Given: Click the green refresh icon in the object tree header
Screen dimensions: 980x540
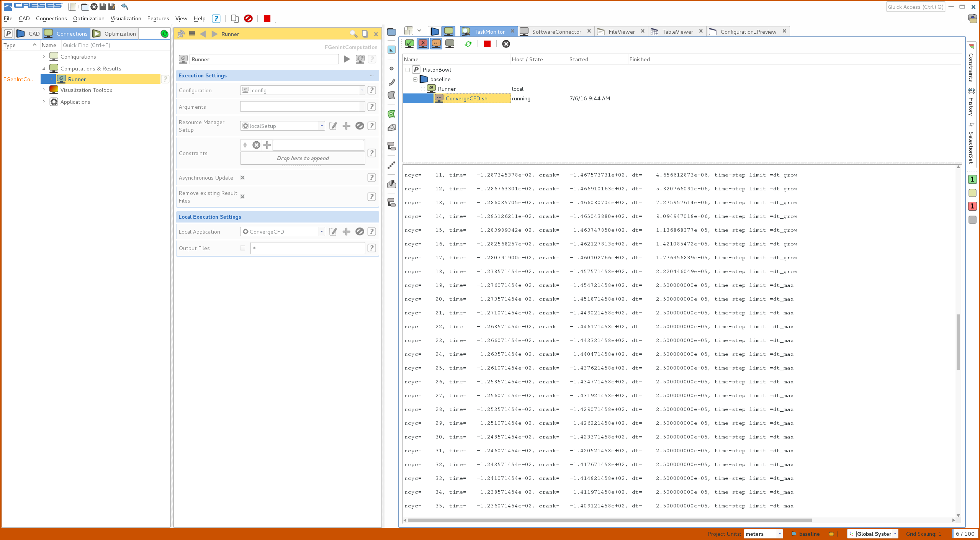Looking at the screenshot, I should [165, 34].
